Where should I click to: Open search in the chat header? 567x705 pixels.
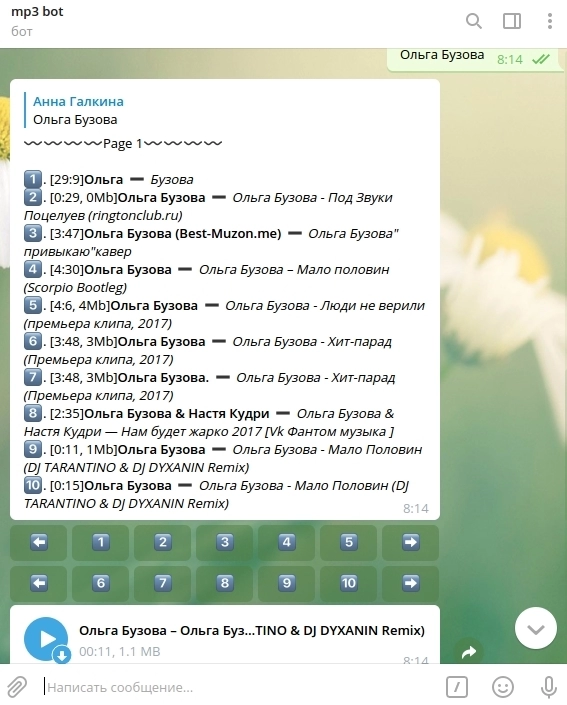click(473, 21)
